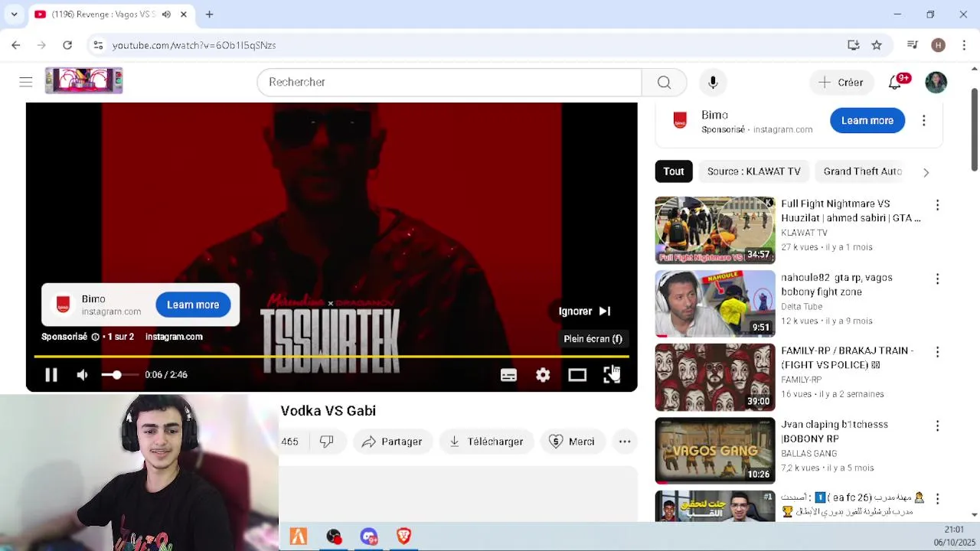
Task: Open browser profile H icon
Action: coord(938,45)
